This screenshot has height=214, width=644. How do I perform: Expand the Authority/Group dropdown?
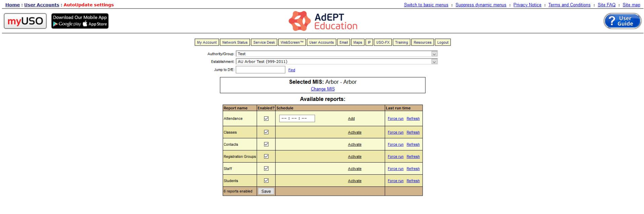(337, 54)
